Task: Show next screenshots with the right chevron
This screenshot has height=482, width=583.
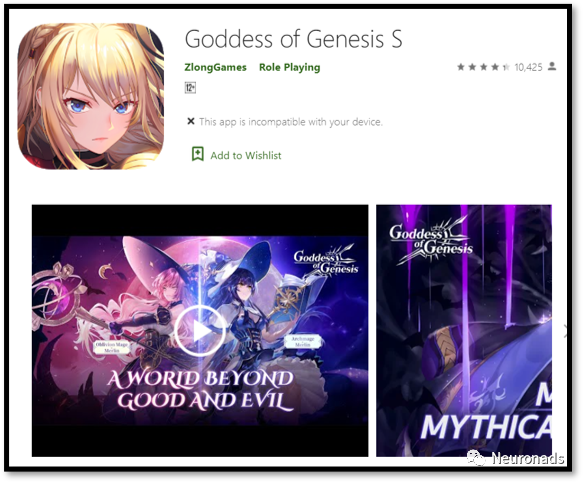Action: tap(566, 331)
